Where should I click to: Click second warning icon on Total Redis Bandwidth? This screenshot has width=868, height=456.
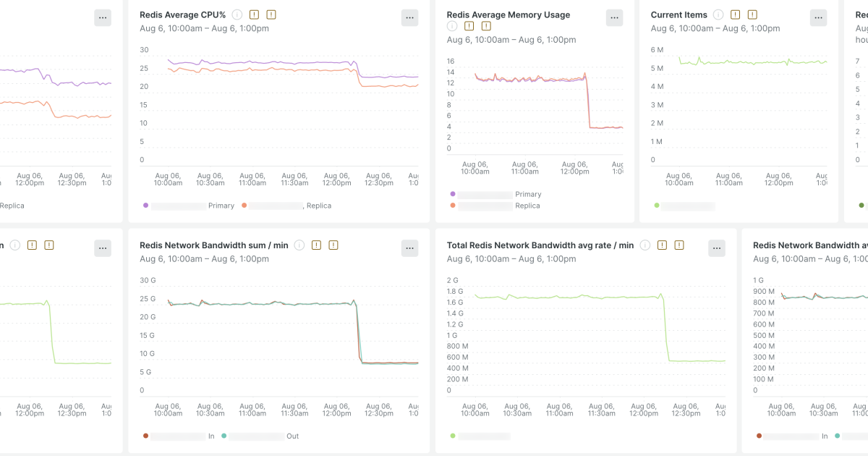[x=678, y=245]
